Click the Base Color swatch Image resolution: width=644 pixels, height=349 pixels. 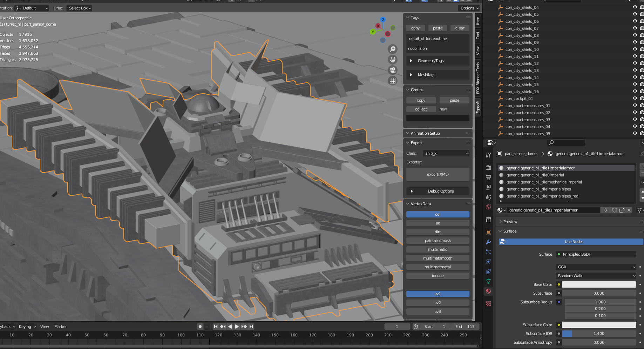click(599, 284)
